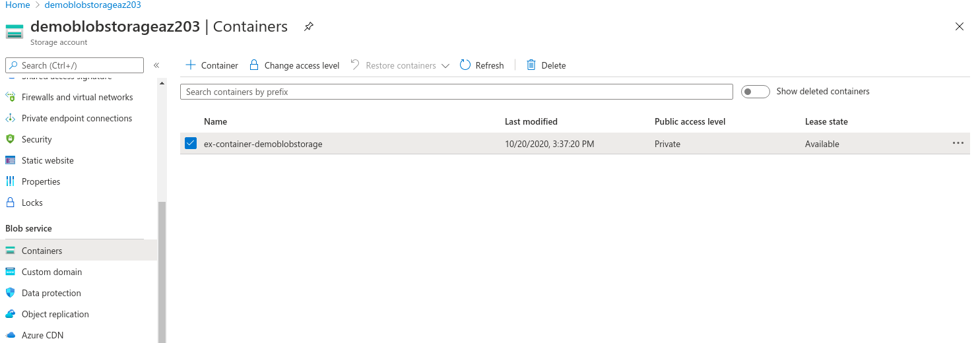This screenshot has width=980, height=343.
Task: Click the sidebar vertical scrollbar thumb
Action: tap(162, 272)
